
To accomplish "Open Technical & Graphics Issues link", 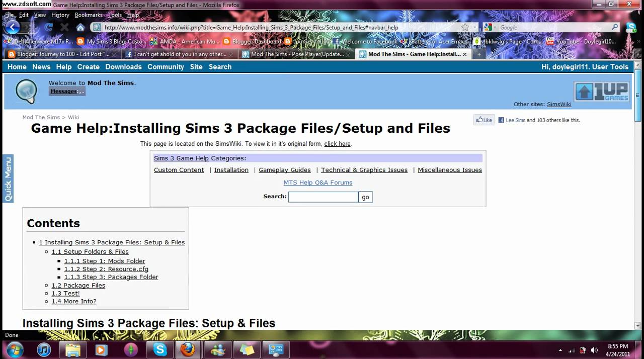I will 364,170.
